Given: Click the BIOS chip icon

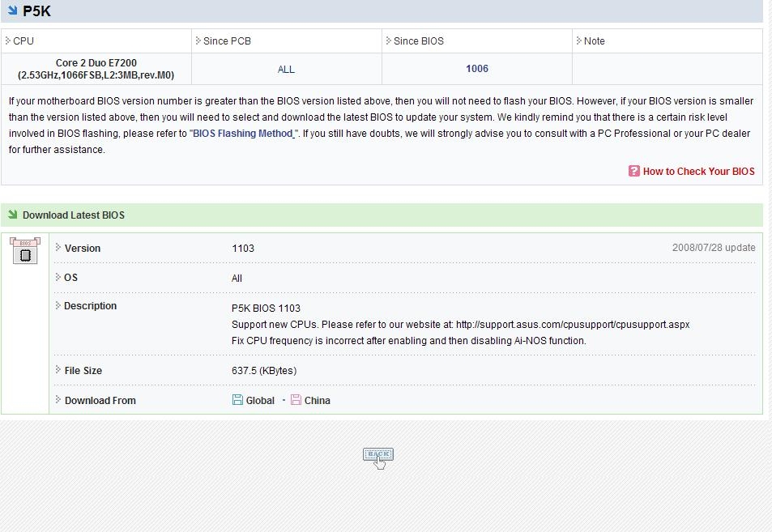Looking at the screenshot, I should pos(25,250).
